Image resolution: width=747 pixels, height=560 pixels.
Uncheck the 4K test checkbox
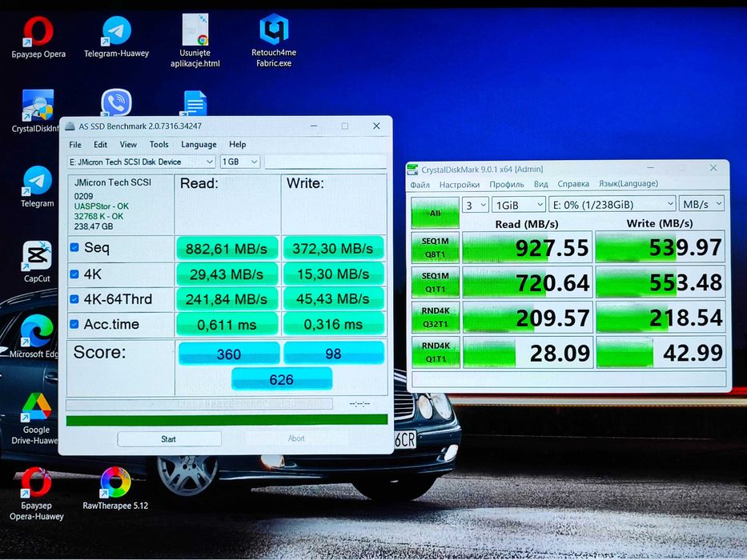click(x=74, y=274)
